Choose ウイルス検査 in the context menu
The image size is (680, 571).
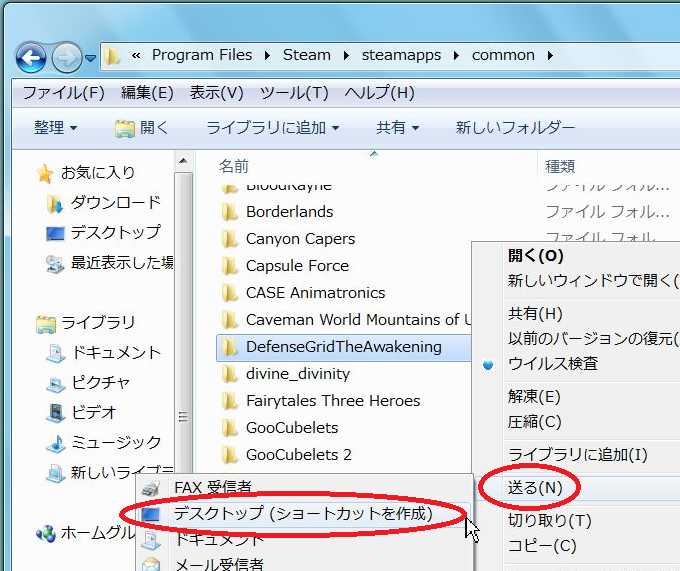coord(553,363)
